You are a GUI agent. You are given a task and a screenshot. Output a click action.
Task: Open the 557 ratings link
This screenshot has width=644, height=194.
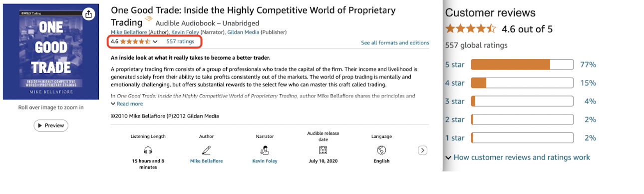pos(180,41)
